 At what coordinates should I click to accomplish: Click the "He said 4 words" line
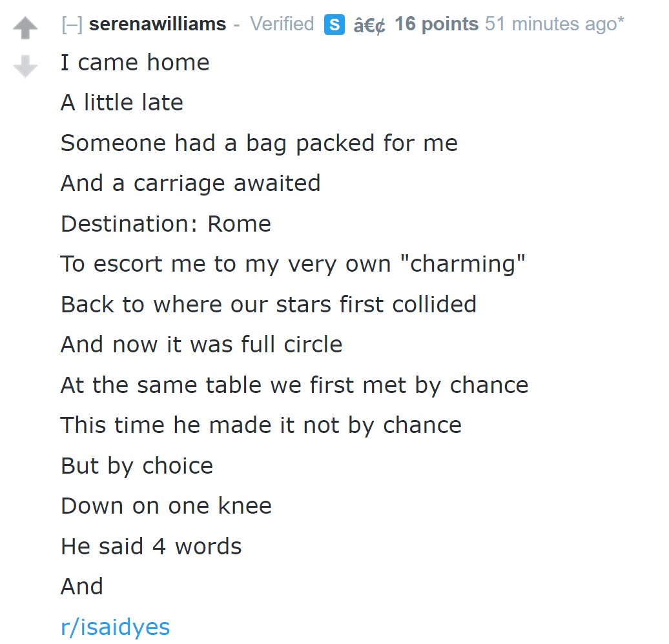click(x=151, y=547)
